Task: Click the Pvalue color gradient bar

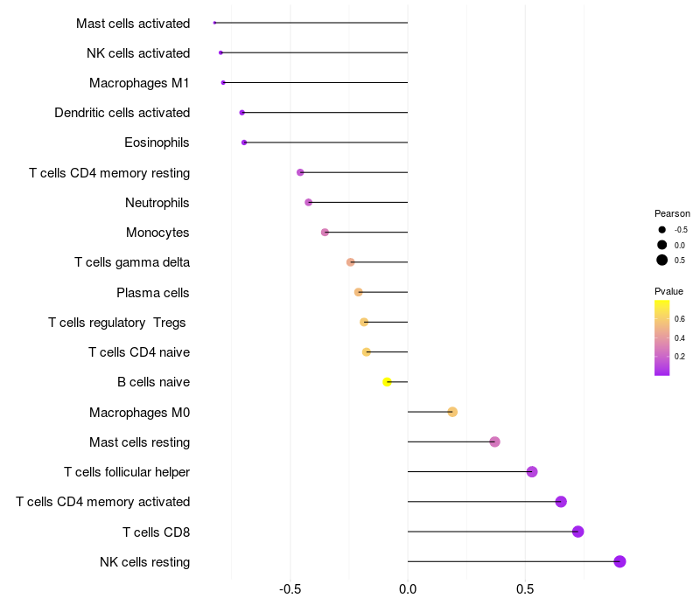Action: point(662,337)
